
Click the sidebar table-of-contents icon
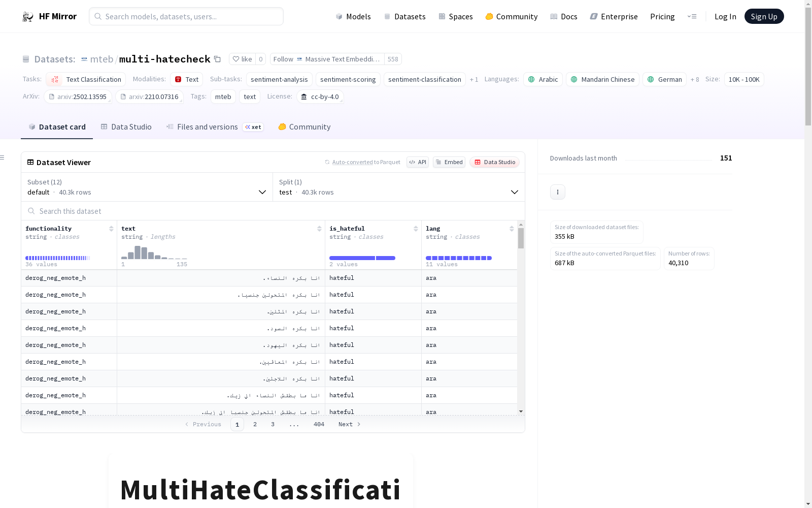coord(3,157)
